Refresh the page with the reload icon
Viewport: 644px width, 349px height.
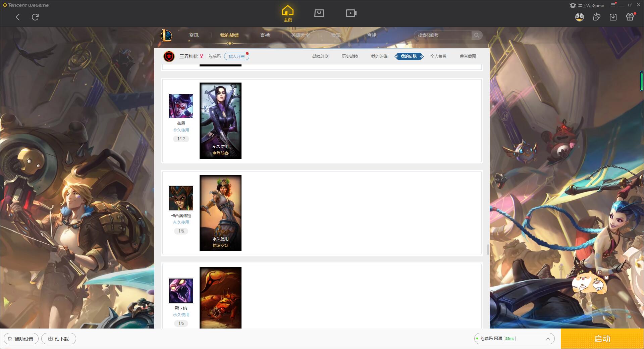point(35,17)
